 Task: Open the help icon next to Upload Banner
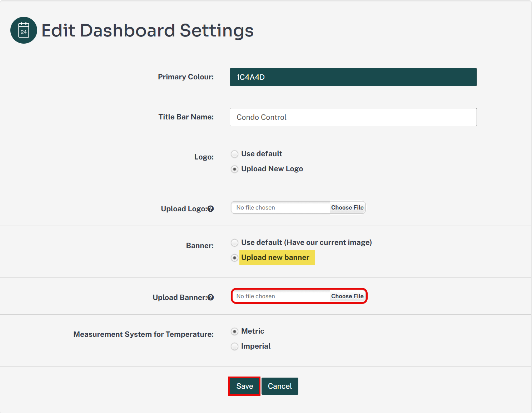[211, 298]
